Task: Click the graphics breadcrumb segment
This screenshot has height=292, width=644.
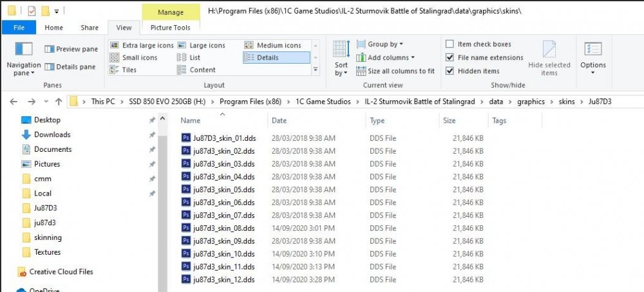Action: [531, 101]
